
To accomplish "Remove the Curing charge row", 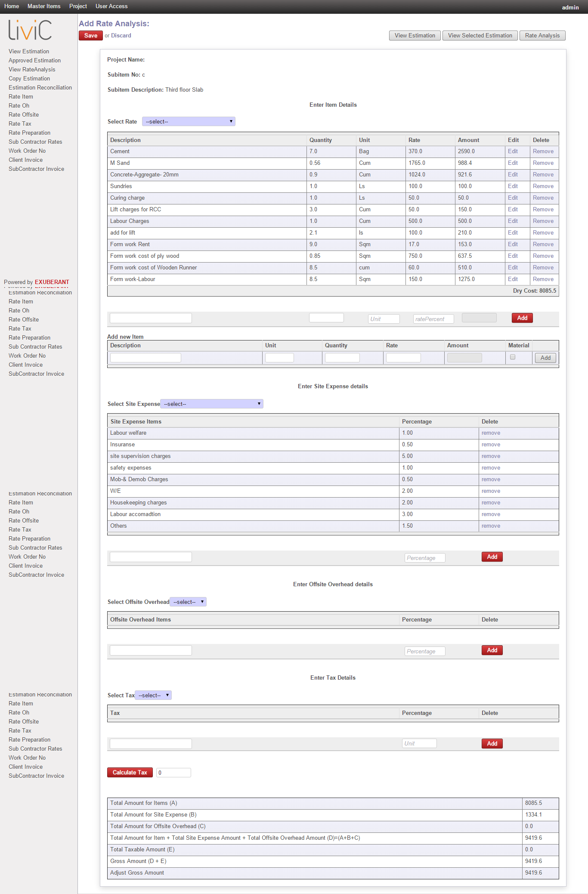I will (543, 198).
